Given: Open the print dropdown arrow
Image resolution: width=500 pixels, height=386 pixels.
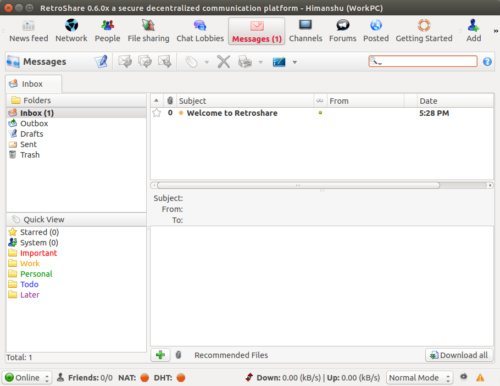Looking at the screenshot, I should [x=261, y=62].
